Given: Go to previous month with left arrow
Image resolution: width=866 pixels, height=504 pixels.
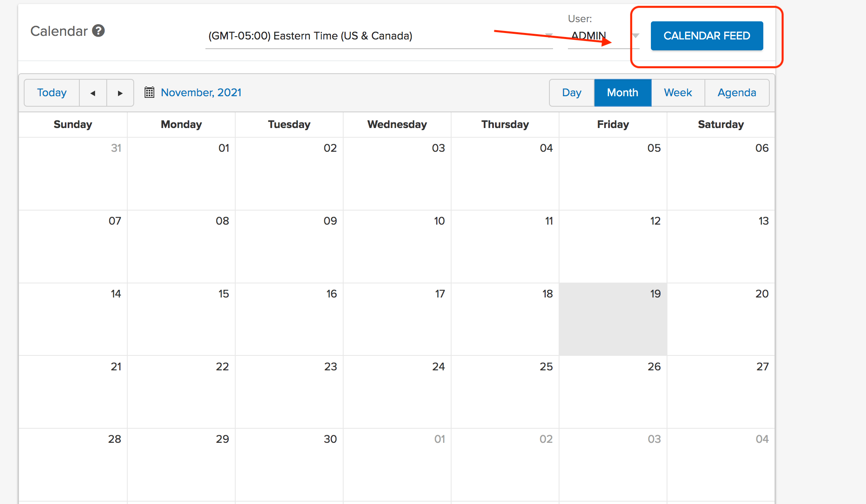Looking at the screenshot, I should tap(93, 93).
